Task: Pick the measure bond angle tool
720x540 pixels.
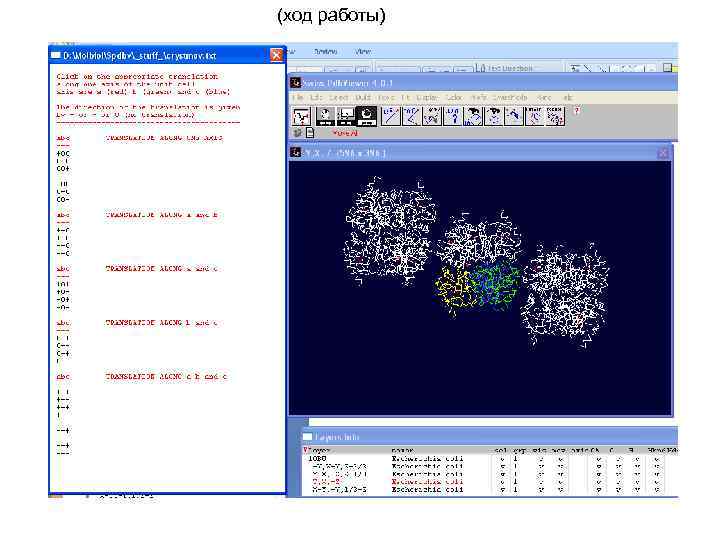Action: click(411, 116)
